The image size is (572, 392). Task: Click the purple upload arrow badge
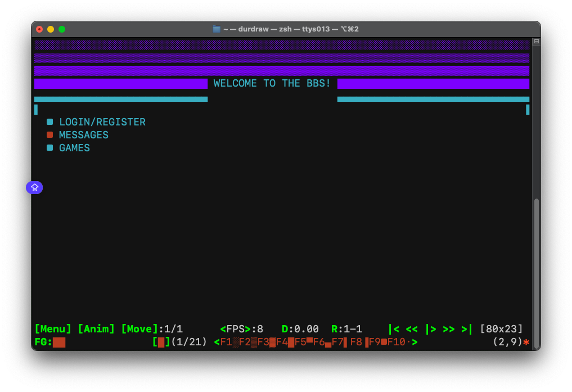click(34, 187)
